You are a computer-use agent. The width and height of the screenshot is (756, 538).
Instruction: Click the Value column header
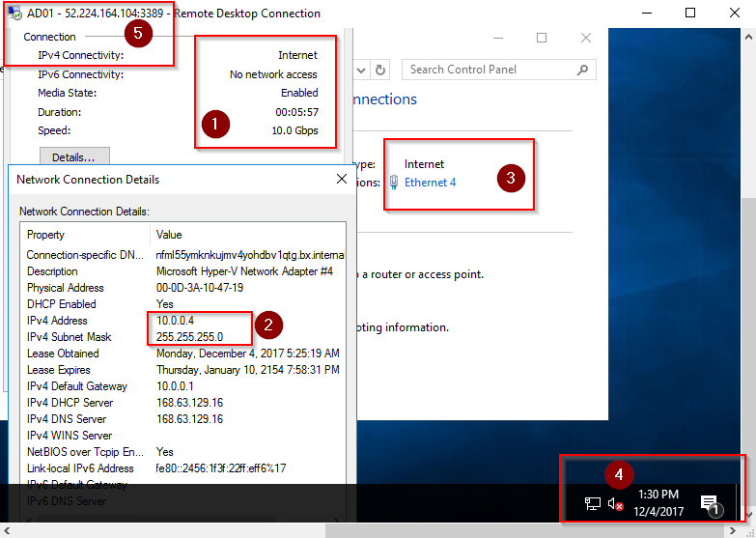click(x=169, y=235)
